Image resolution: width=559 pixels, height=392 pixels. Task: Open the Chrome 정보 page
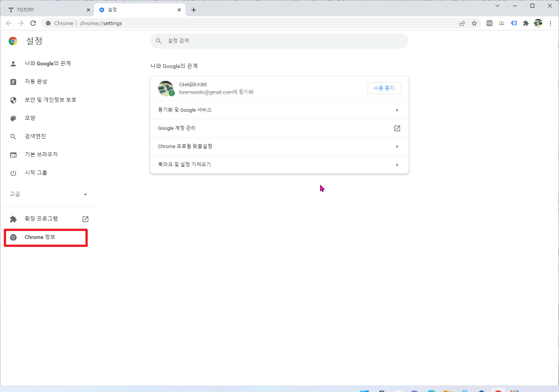click(46, 237)
